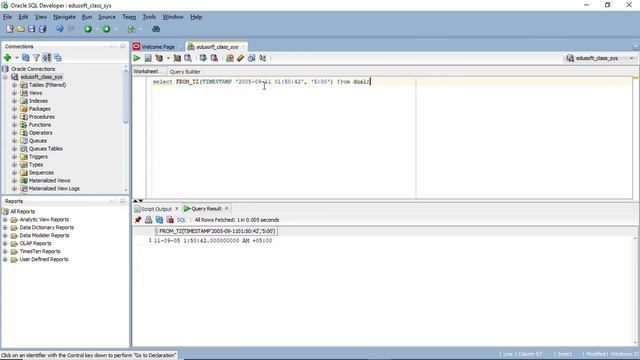The height and width of the screenshot is (360, 640).
Task: Click the Print icon in Query Result
Action: (149, 220)
